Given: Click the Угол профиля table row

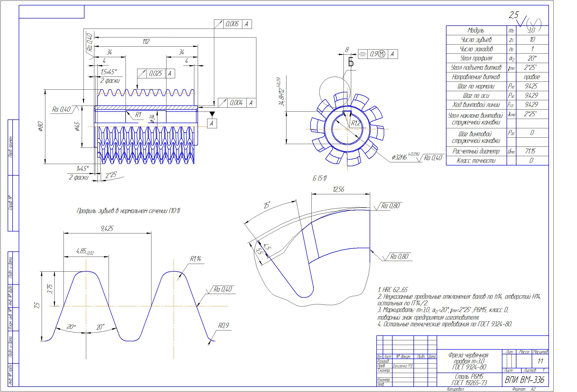Looking at the screenshot, I should [497, 58].
